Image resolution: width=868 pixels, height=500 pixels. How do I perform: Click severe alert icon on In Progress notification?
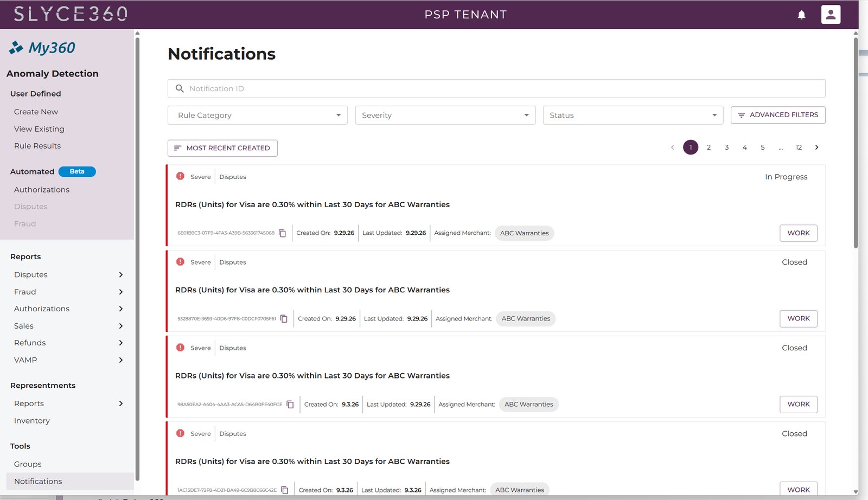tap(181, 176)
